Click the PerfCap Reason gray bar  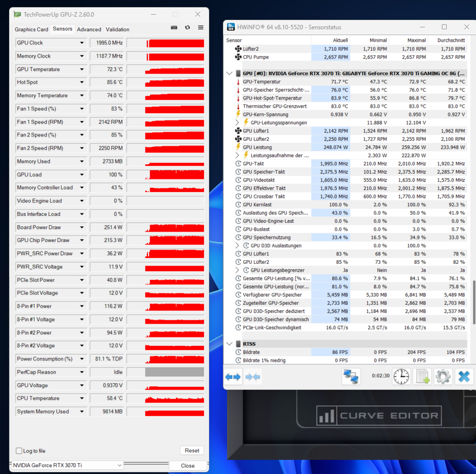[174, 372]
